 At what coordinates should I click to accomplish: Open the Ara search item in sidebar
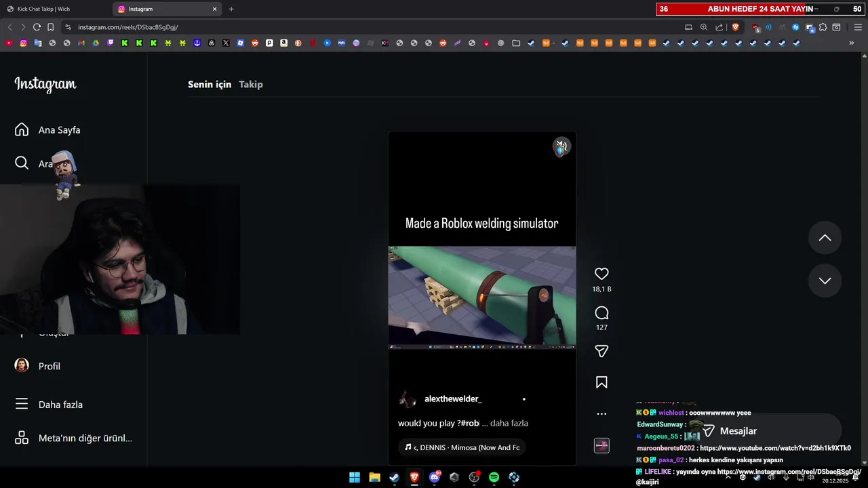(x=34, y=163)
